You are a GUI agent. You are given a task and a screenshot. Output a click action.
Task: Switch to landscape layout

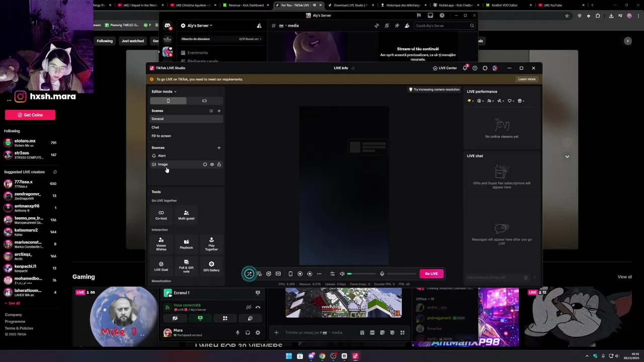pyautogui.click(x=204, y=101)
